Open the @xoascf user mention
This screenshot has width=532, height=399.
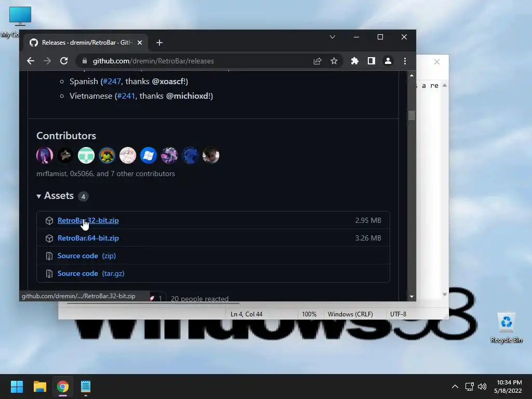tap(169, 82)
